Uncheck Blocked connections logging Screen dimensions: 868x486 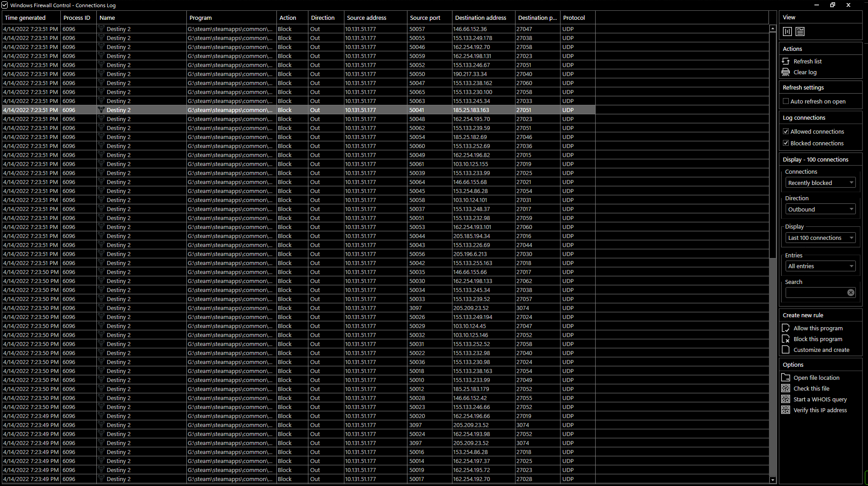[786, 143]
